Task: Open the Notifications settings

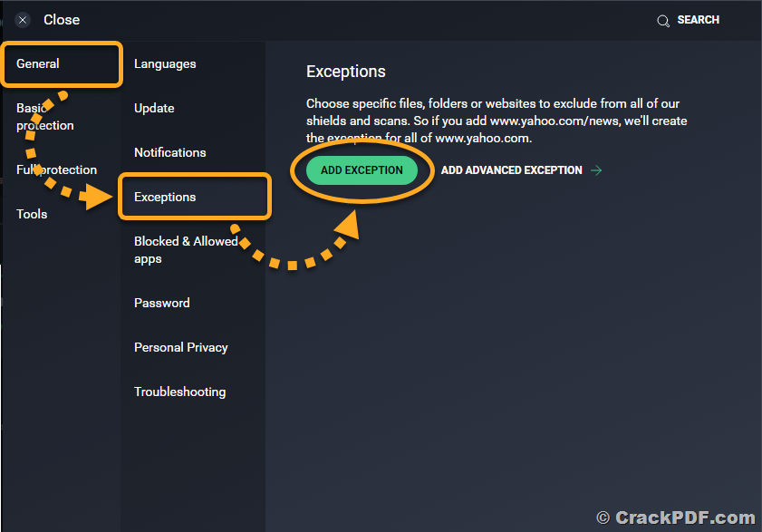Action: coord(170,152)
